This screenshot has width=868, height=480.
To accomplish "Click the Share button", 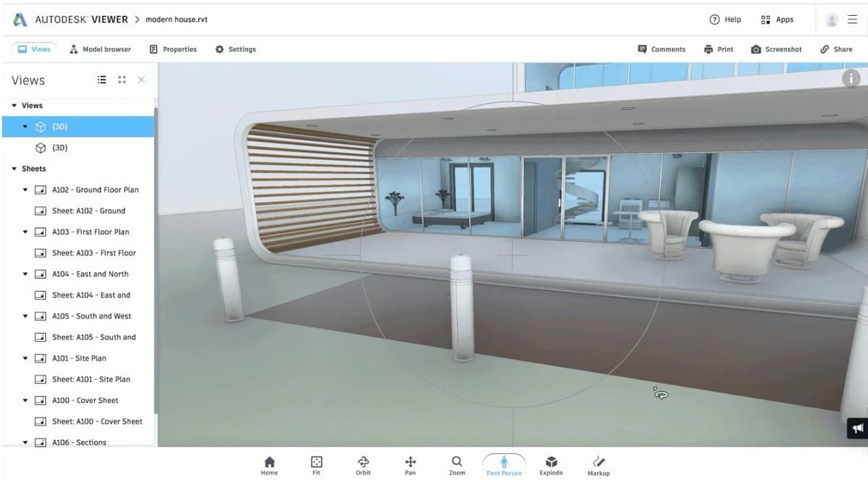I will pos(835,49).
